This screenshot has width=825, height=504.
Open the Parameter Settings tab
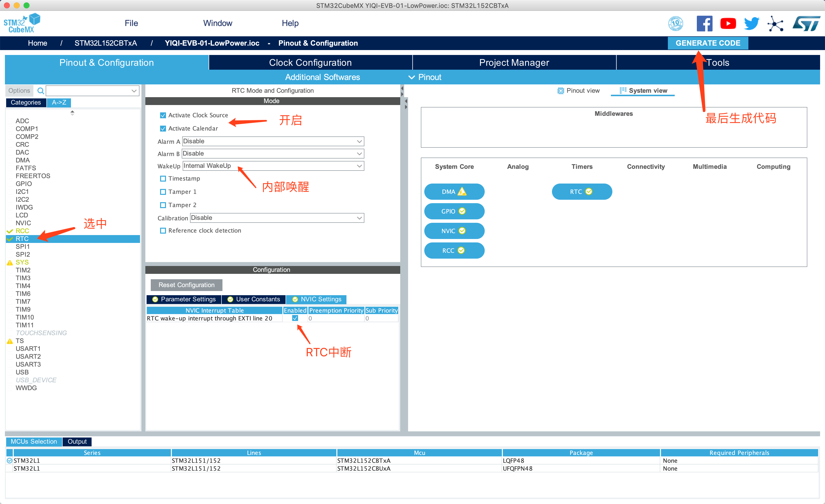coord(184,299)
